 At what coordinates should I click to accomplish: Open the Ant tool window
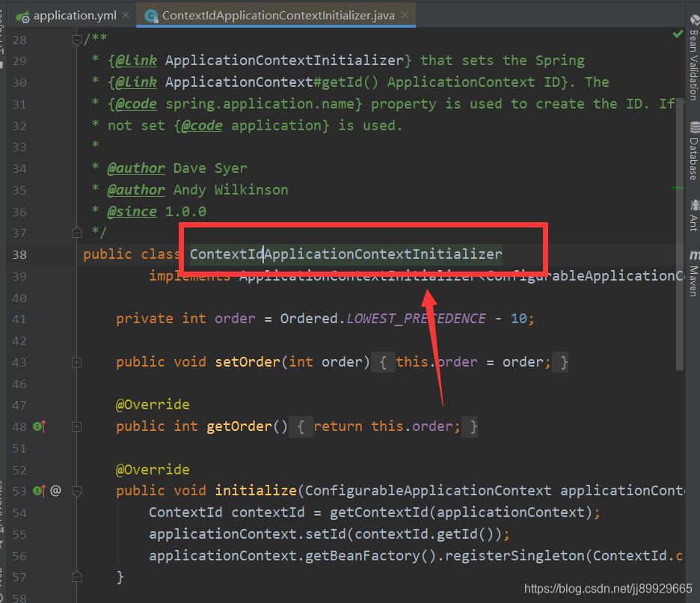pyautogui.click(x=694, y=215)
